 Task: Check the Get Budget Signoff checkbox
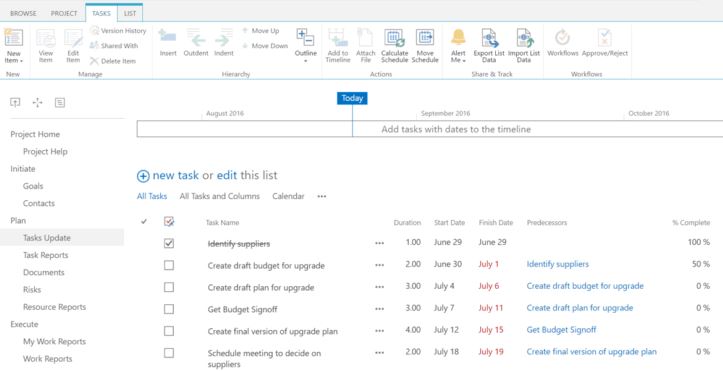[x=169, y=309]
